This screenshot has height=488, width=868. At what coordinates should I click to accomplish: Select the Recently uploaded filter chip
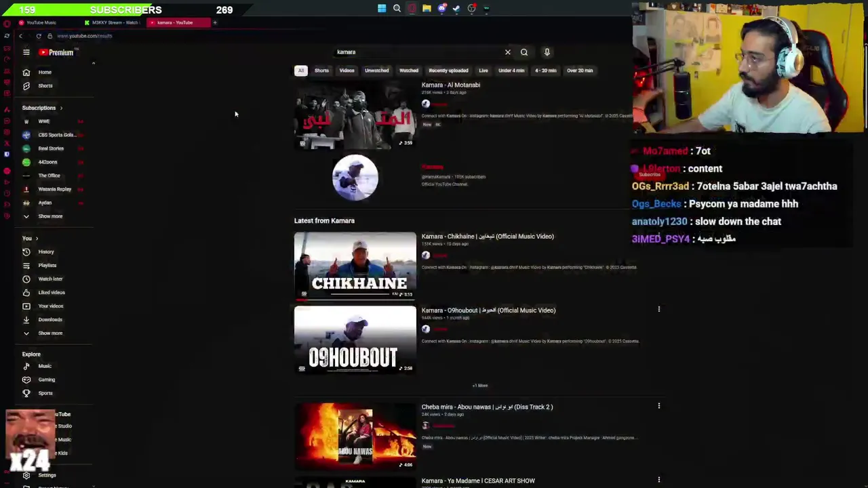pos(448,70)
